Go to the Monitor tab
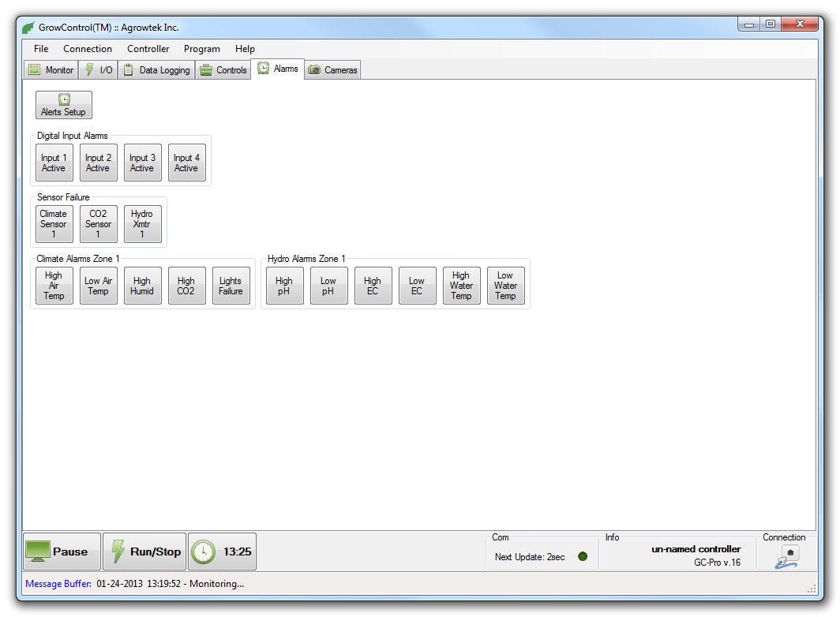 point(51,70)
